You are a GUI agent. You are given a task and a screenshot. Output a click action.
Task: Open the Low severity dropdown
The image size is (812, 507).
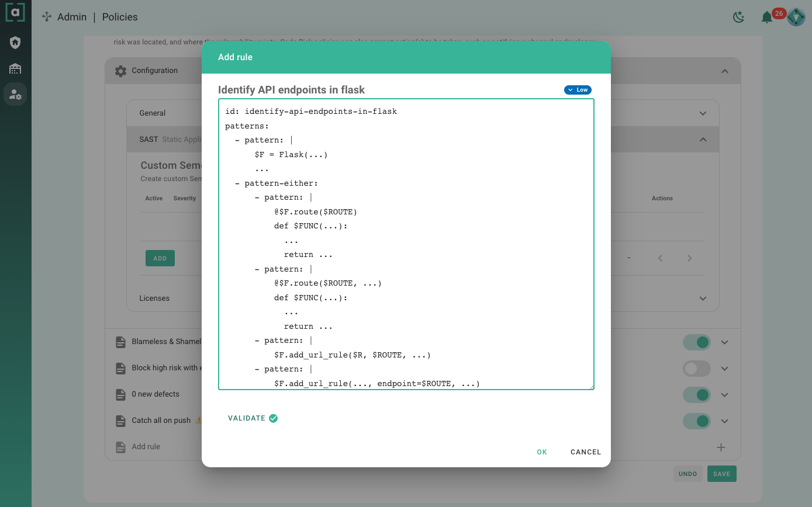point(578,90)
